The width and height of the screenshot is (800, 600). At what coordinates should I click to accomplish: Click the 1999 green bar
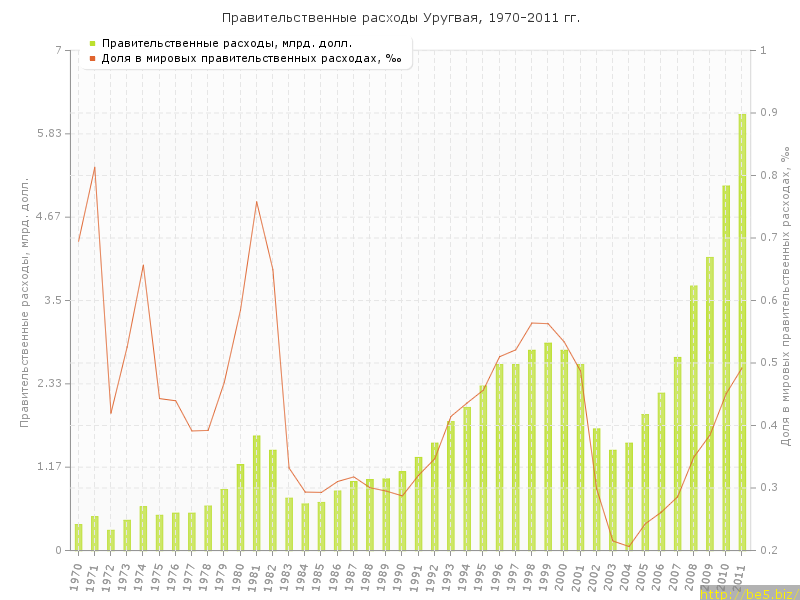tap(548, 446)
